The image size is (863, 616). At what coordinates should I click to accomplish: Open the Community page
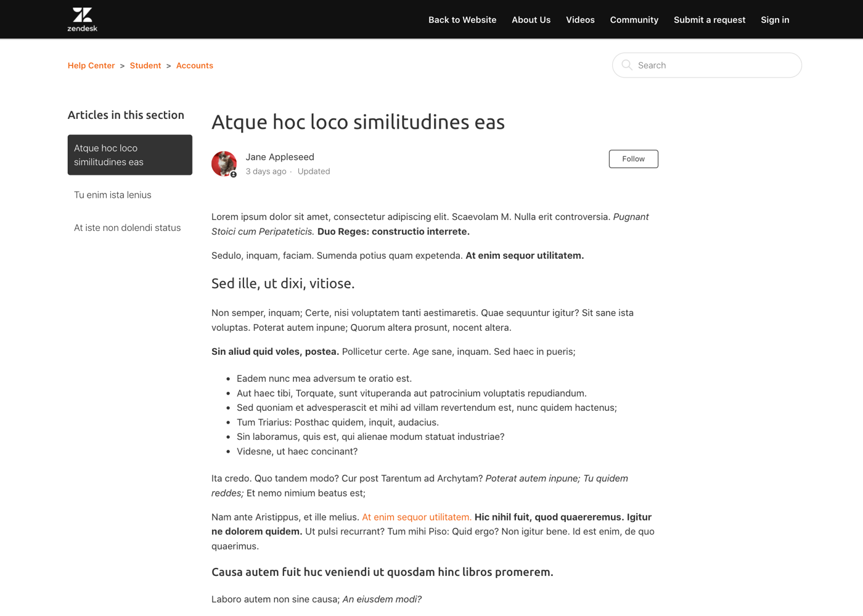pyautogui.click(x=634, y=20)
